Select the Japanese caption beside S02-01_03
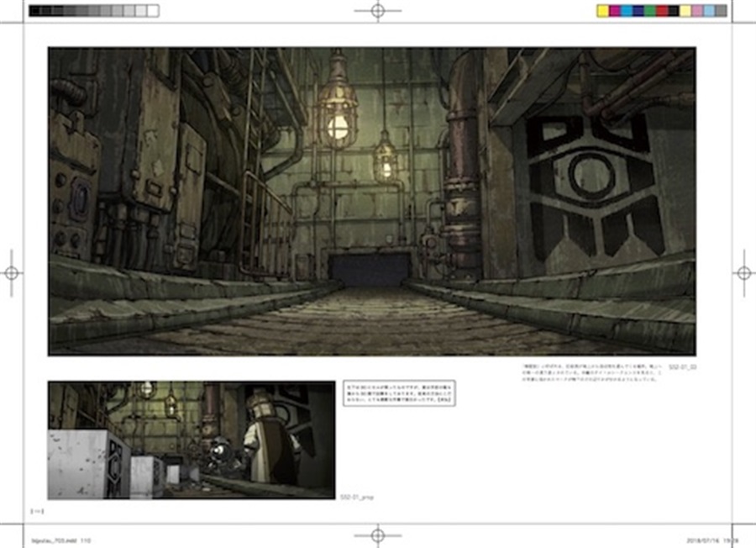 pos(592,373)
